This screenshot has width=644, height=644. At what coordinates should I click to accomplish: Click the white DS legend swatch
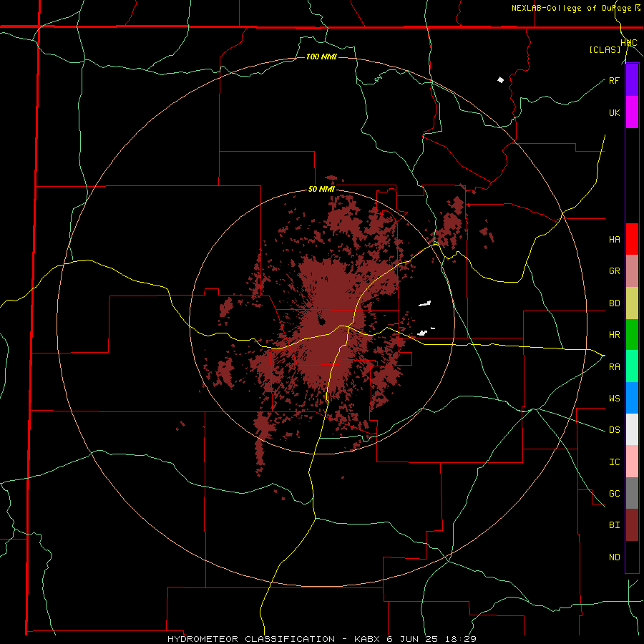point(632,429)
